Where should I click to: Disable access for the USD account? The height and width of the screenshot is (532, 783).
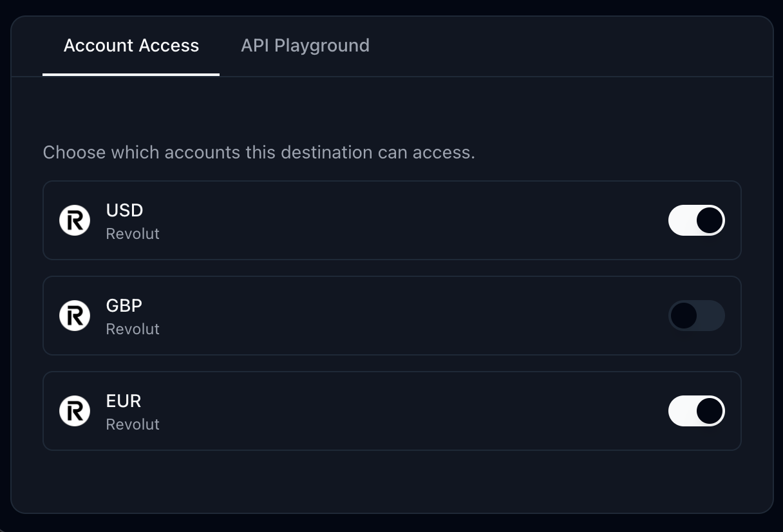(697, 220)
